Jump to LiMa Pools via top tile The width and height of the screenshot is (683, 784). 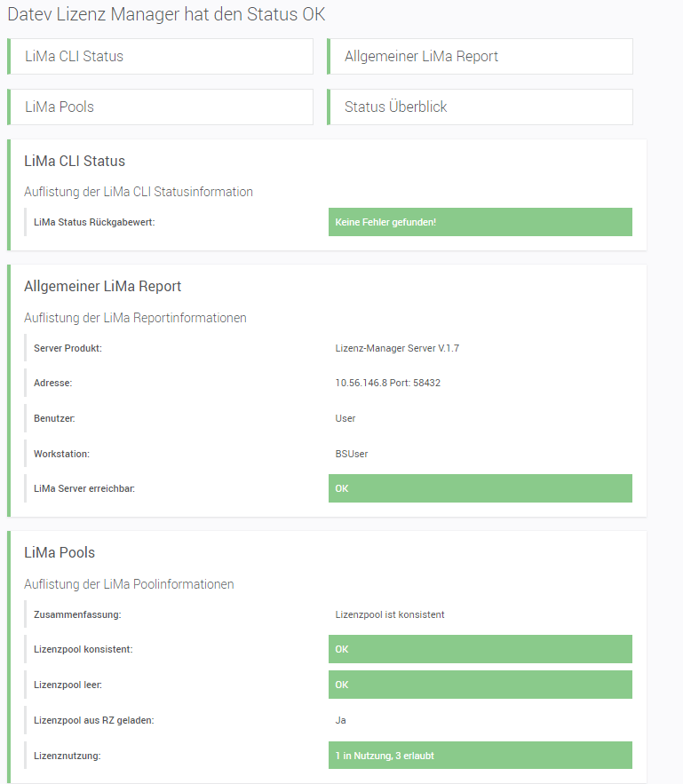click(x=160, y=107)
